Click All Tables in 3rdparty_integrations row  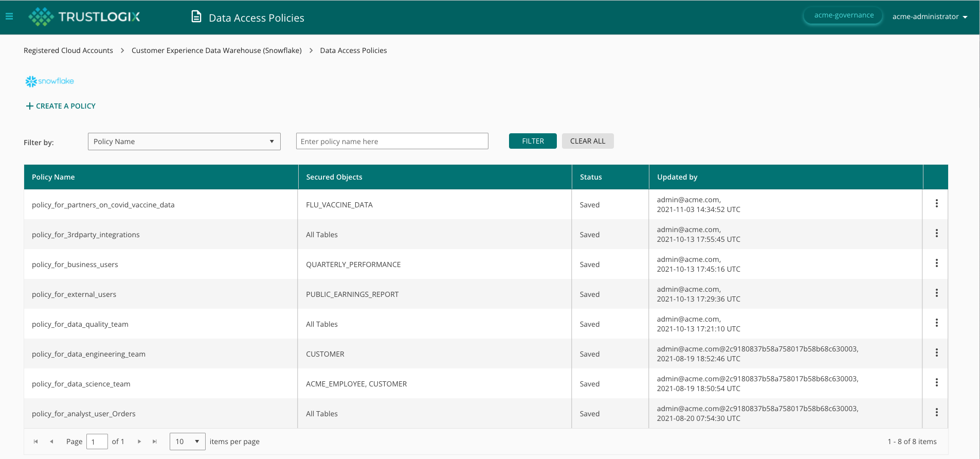pos(322,235)
